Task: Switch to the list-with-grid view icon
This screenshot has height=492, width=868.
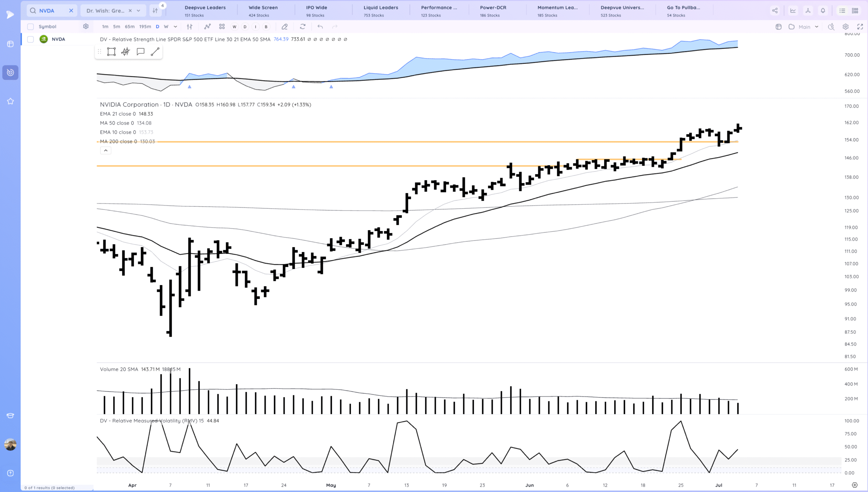Action: 855,11
